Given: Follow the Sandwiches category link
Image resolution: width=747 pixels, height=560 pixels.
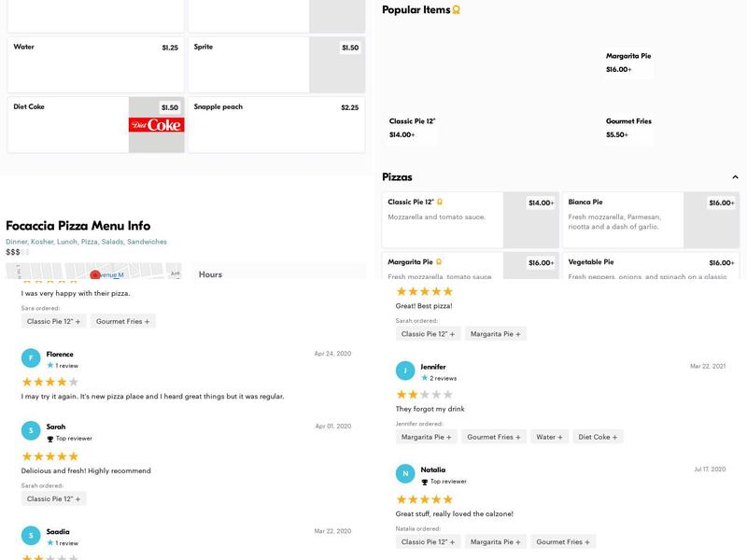Looking at the screenshot, I should (x=147, y=242).
